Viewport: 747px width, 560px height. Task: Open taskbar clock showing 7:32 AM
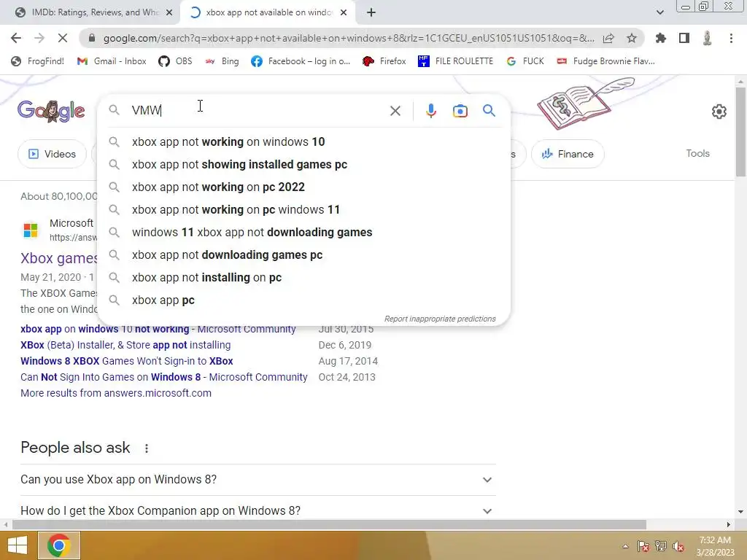point(715,546)
